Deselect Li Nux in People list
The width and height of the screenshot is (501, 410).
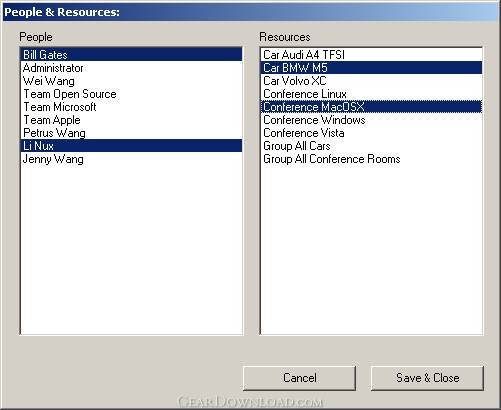tap(131, 146)
